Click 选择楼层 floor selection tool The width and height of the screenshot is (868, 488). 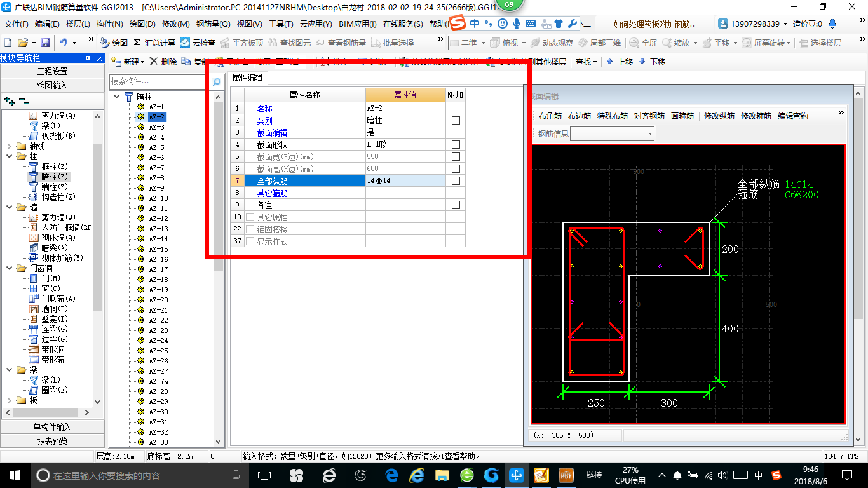(x=820, y=43)
